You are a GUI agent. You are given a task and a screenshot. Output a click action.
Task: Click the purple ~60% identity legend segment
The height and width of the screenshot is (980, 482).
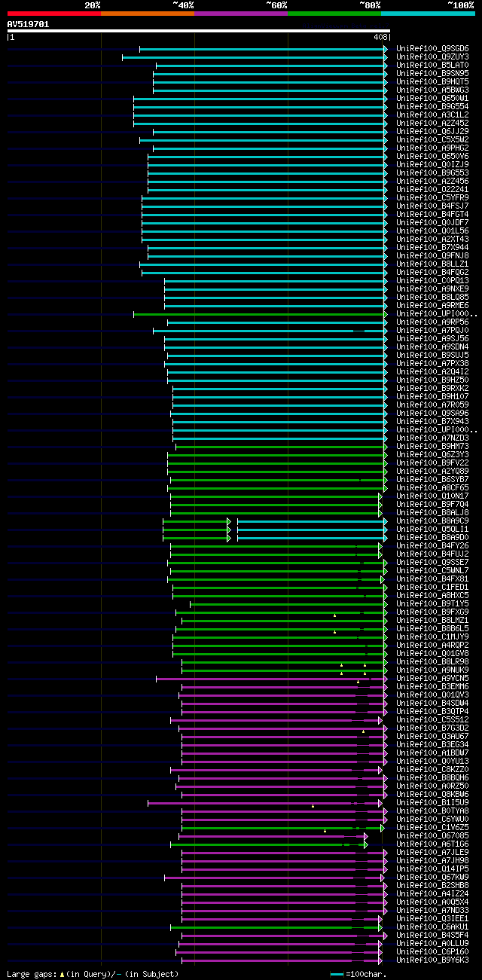pos(241,14)
